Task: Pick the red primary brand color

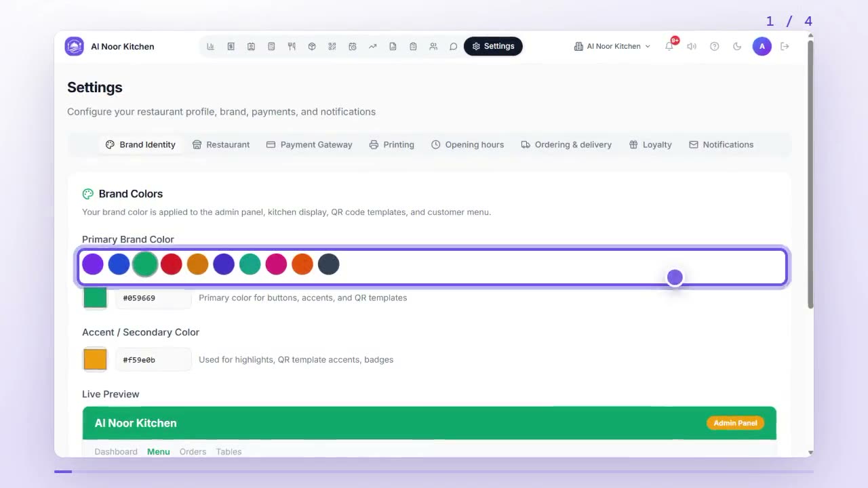Action: [171, 264]
